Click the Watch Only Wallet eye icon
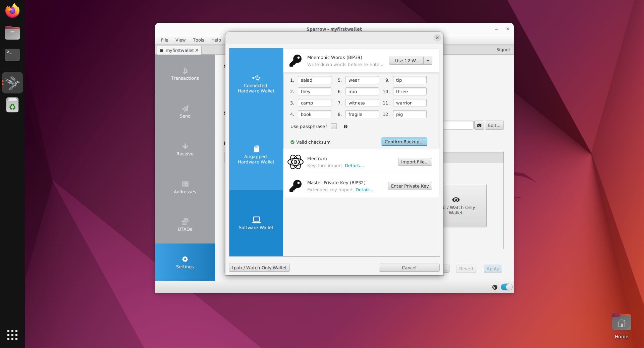644x348 pixels. pos(456,200)
